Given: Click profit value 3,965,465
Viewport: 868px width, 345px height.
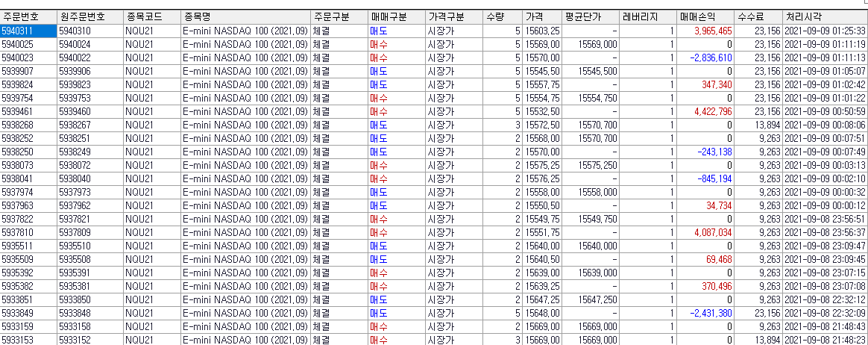Looking at the screenshot, I should (705, 31).
